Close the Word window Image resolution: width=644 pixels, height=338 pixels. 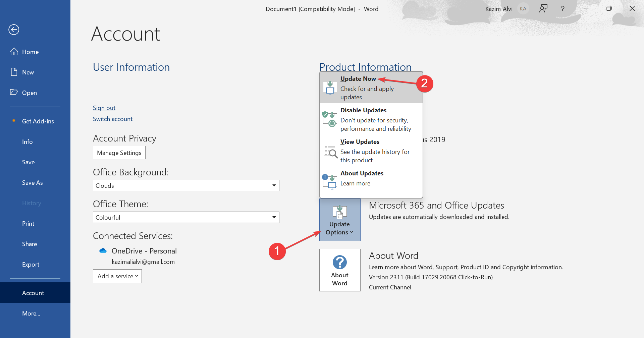click(632, 9)
